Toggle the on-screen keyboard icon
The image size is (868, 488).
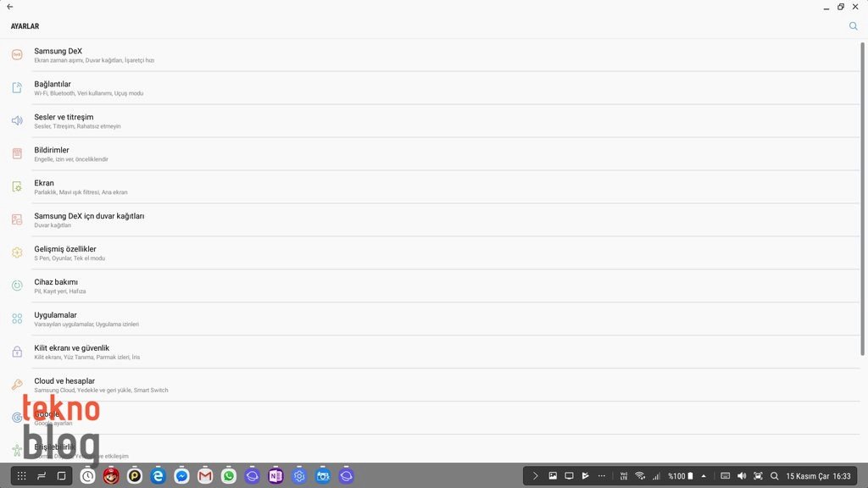pos(725,476)
